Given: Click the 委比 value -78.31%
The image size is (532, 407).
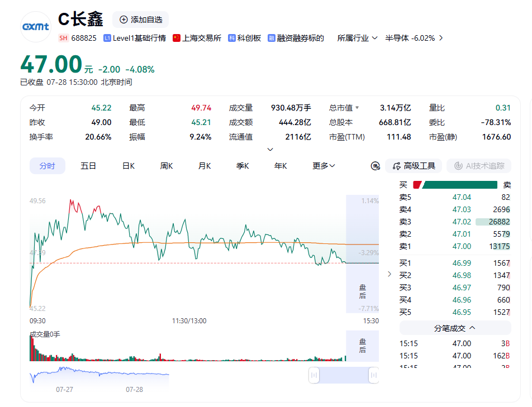Looking at the screenshot, I should pyautogui.click(x=496, y=122).
